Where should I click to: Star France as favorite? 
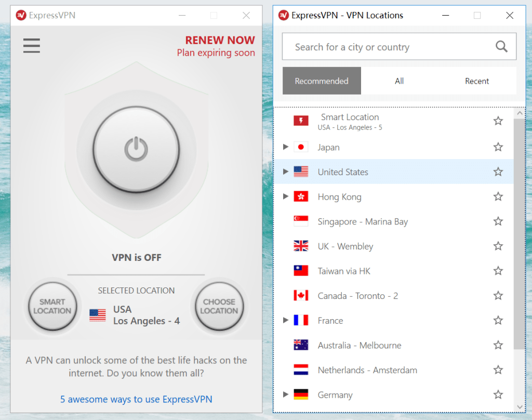[x=498, y=321]
